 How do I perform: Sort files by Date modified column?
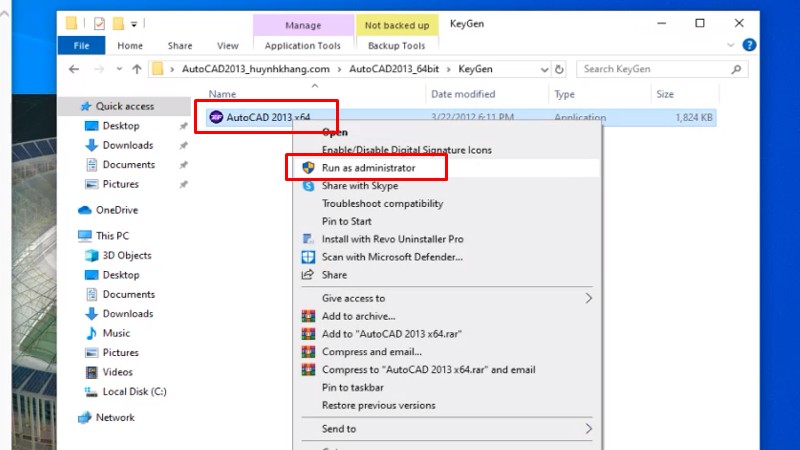point(462,94)
